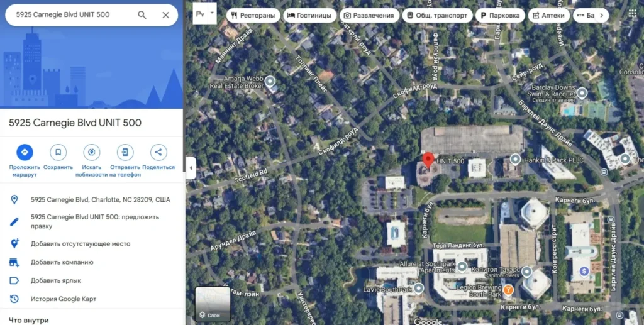Save the place with Сохранить icon
The width and height of the screenshot is (644, 325).
(x=58, y=152)
